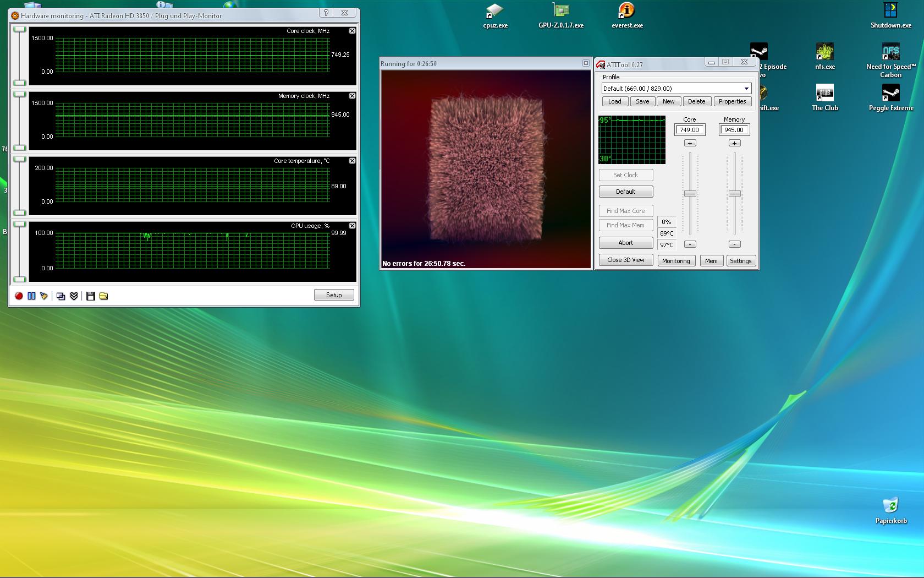Screen dimensions: 924x578
Task: Click the Core clock slider handle
Action: (690, 194)
